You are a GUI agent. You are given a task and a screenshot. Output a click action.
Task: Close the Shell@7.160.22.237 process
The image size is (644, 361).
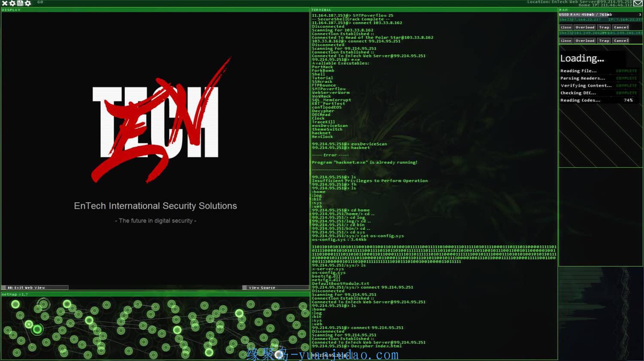[x=566, y=27]
